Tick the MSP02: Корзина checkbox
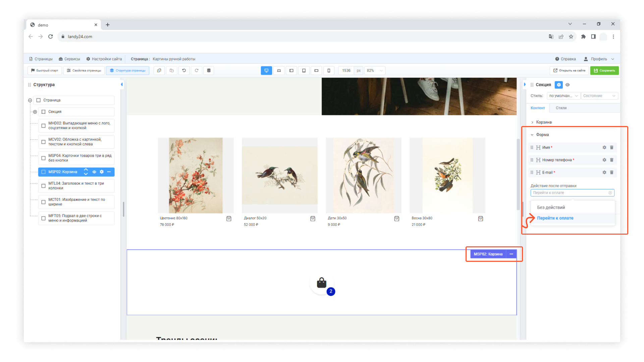Image resolution: width=644 pixels, height=362 pixels. pos(44,172)
